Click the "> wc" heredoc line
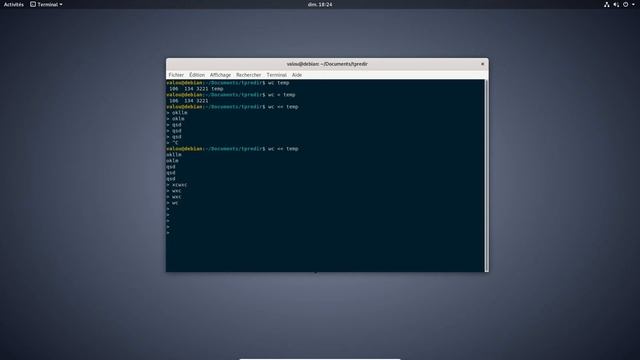 [172, 203]
